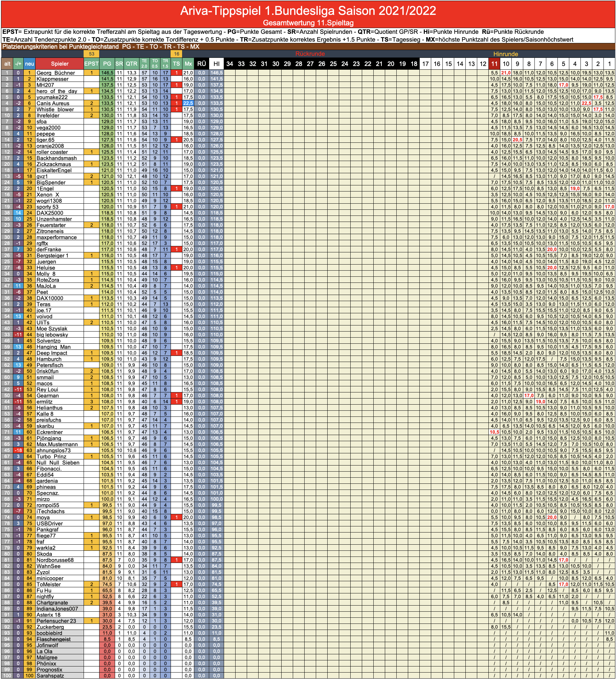Click the title 'Ariva-Tippspiel 1.Bundesliga Saison 2021/2022'

coord(308,11)
